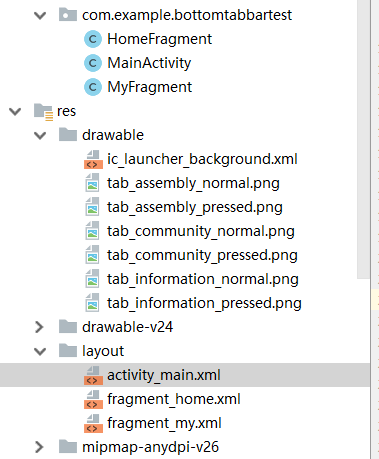Select activity_main.xml layout file
Screen dimensions: 379x459
164,375
